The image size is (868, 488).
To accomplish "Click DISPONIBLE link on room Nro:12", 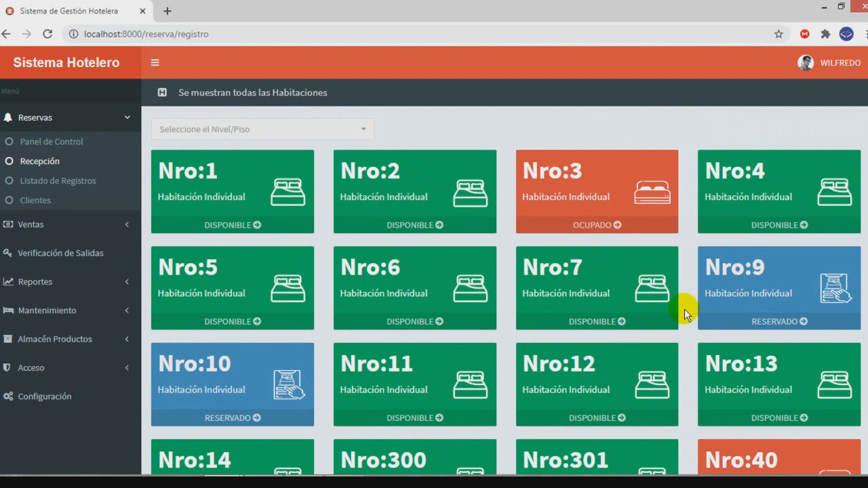I will [597, 418].
